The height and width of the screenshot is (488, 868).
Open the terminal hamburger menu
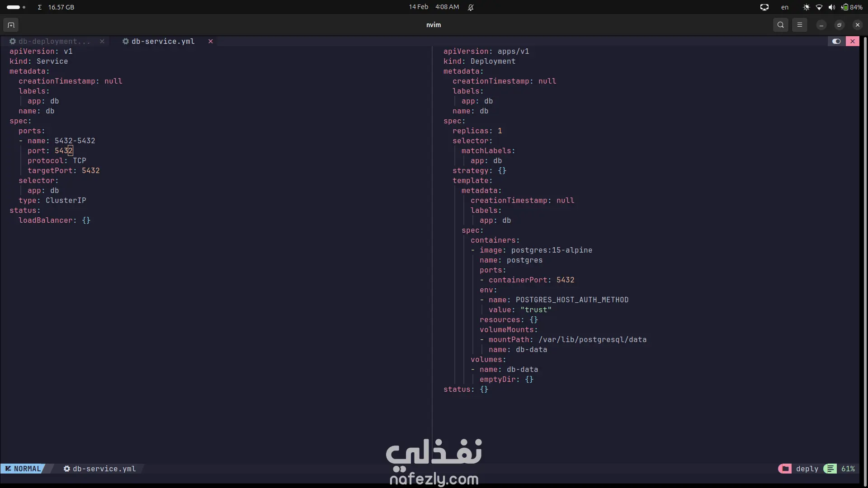click(800, 25)
